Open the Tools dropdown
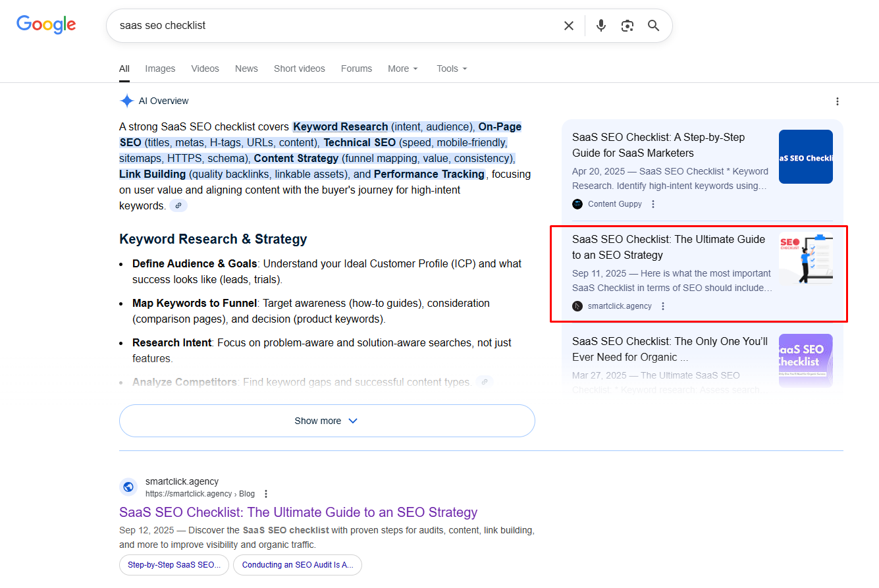879x588 pixels. tap(452, 68)
